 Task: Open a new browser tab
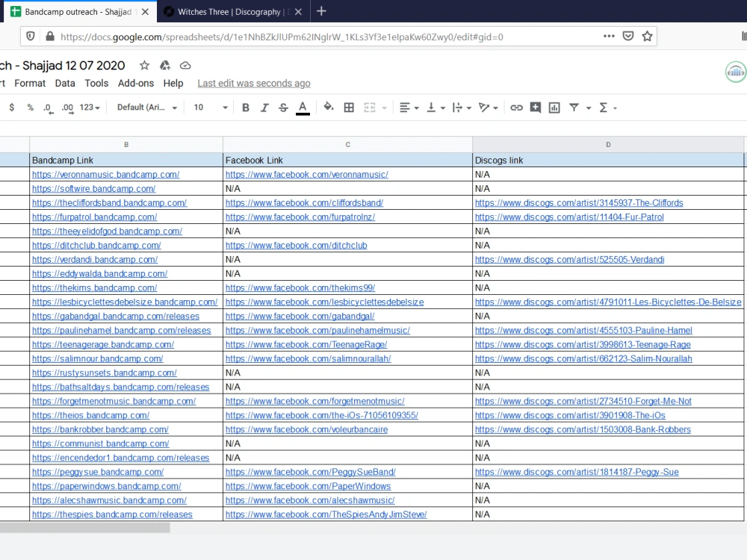click(x=321, y=11)
